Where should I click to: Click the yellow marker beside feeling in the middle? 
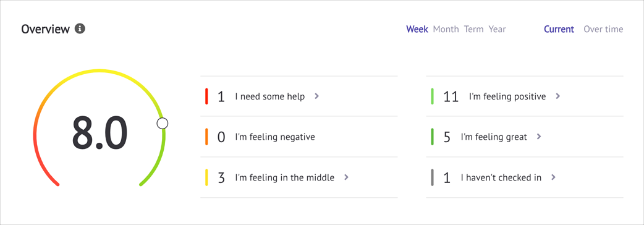(x=206, y=177)
